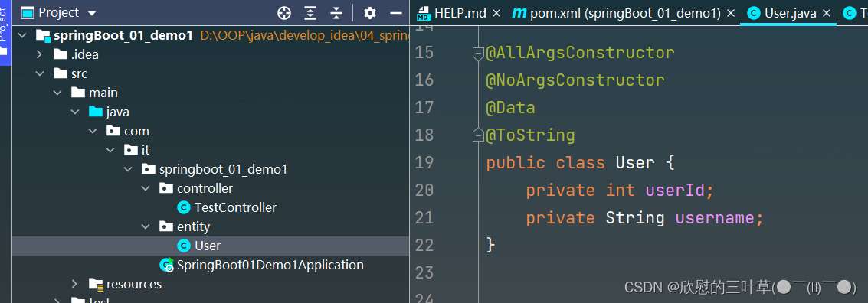868x303 pixels.
Task: Click the com package icon
Action: [x=113, y=131]
